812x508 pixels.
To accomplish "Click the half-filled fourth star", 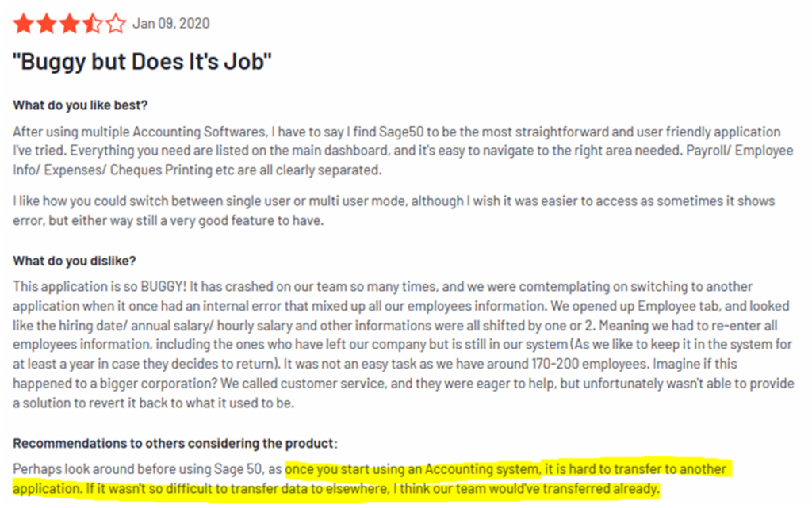I will pos(94,24).
